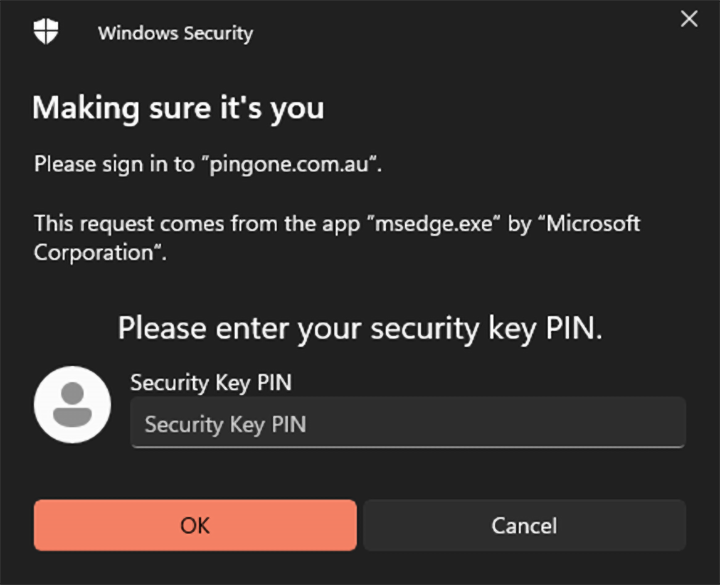Click the "Please sign in to" message line
The height and width of the screenshot is (585, 720).
click(112, 164)
